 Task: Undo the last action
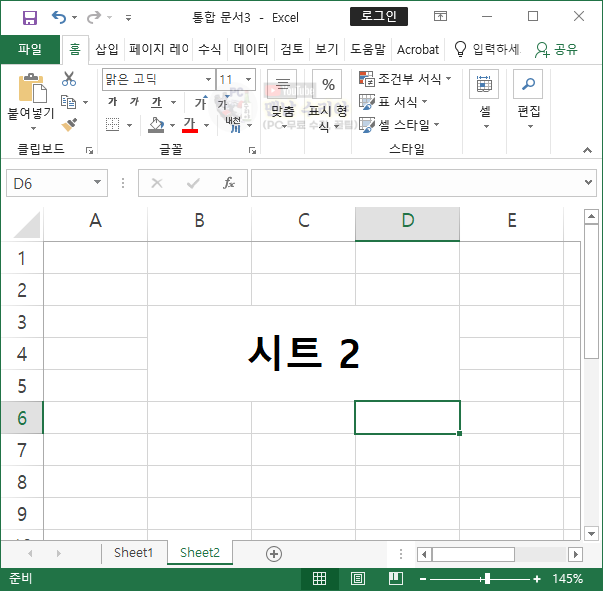59,17
